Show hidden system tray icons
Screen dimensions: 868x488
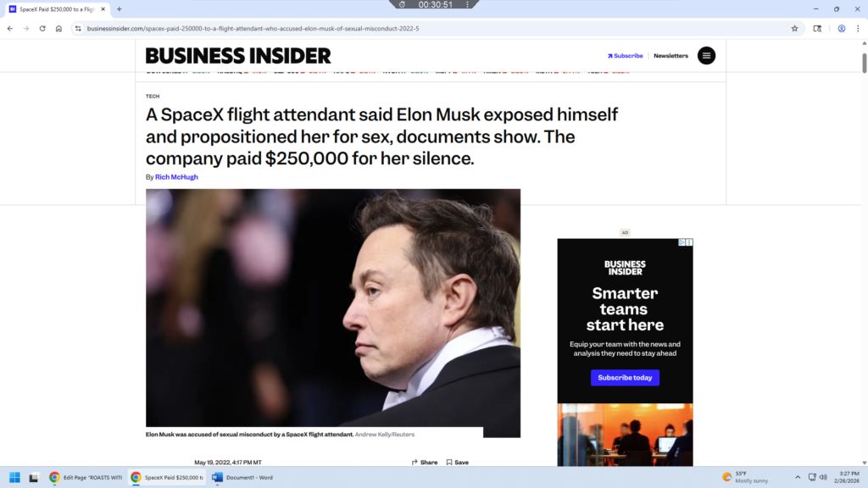(798, 477)
